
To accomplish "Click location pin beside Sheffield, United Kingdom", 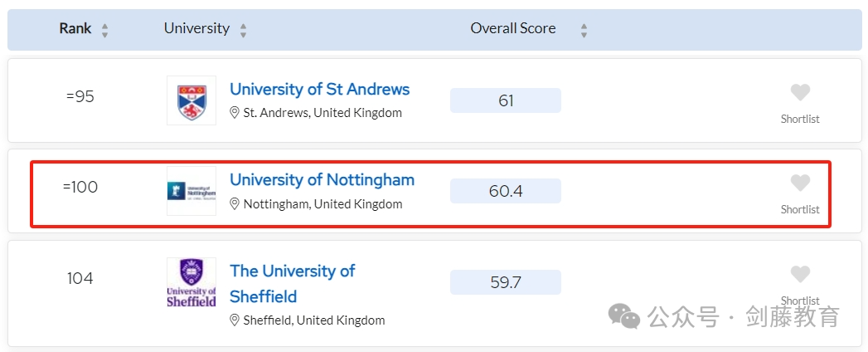I will [x=235, y=320].
